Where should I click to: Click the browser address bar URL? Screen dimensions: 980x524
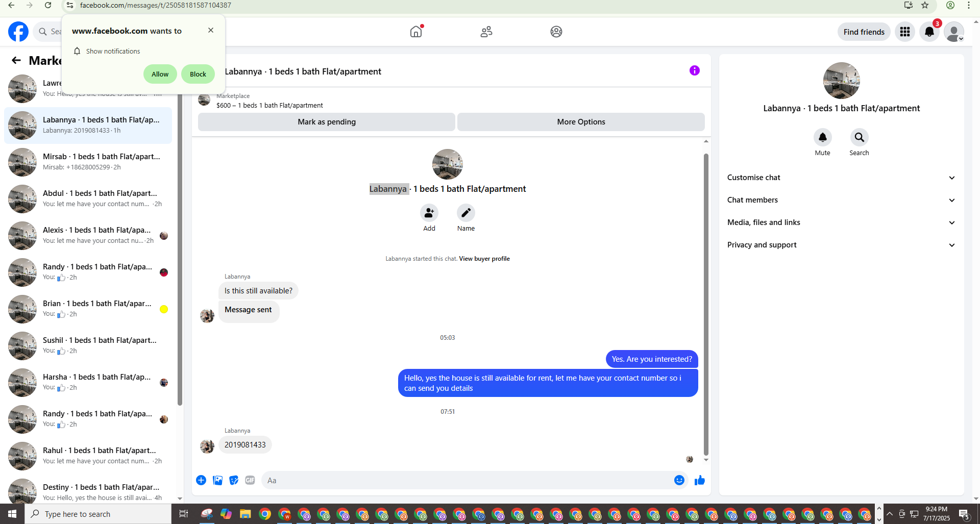point(155,5)
